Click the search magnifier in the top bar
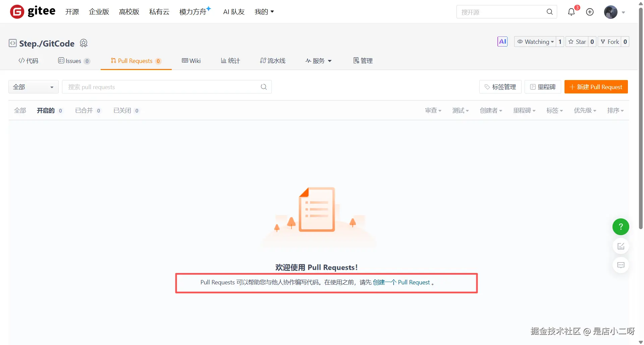Screen dimensions: 644x345 (549, 12)
